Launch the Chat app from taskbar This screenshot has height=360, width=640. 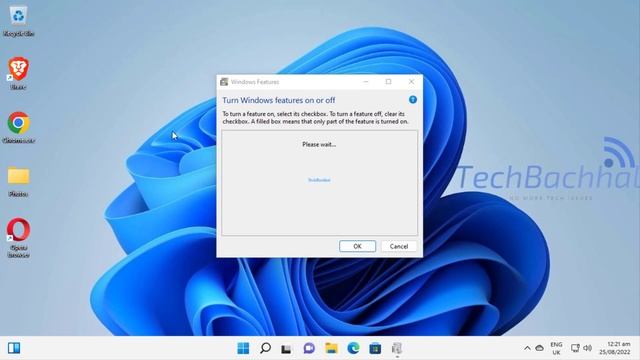point(309,348)
